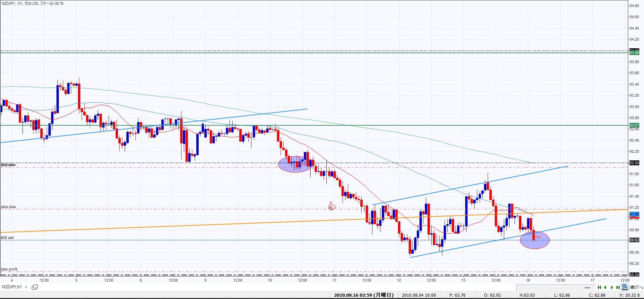Toggle the auto zoom icon button

(625, 287)
